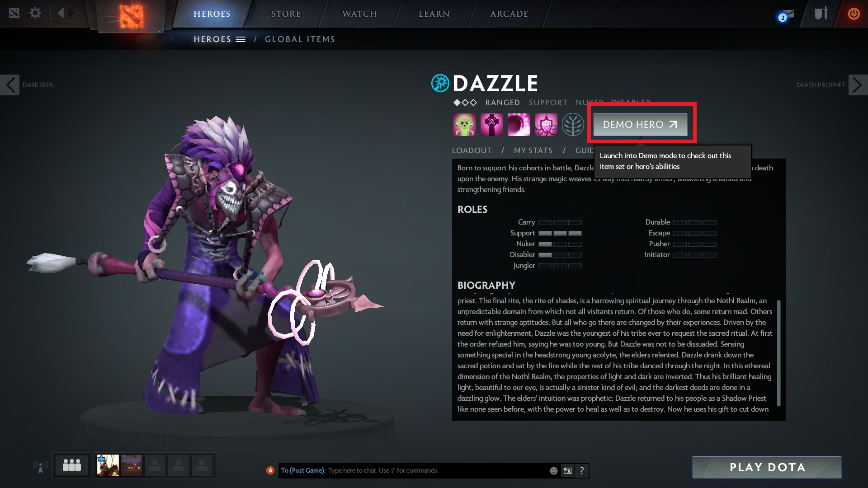Open the talent tree icon
This screenshot has height=488, width=868.
pos(573,124)
